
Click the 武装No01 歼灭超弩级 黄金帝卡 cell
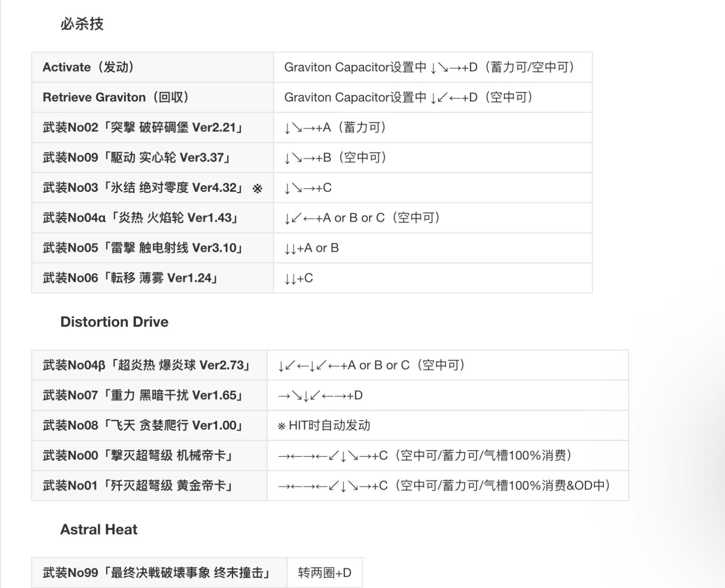(x=137, y=485)
